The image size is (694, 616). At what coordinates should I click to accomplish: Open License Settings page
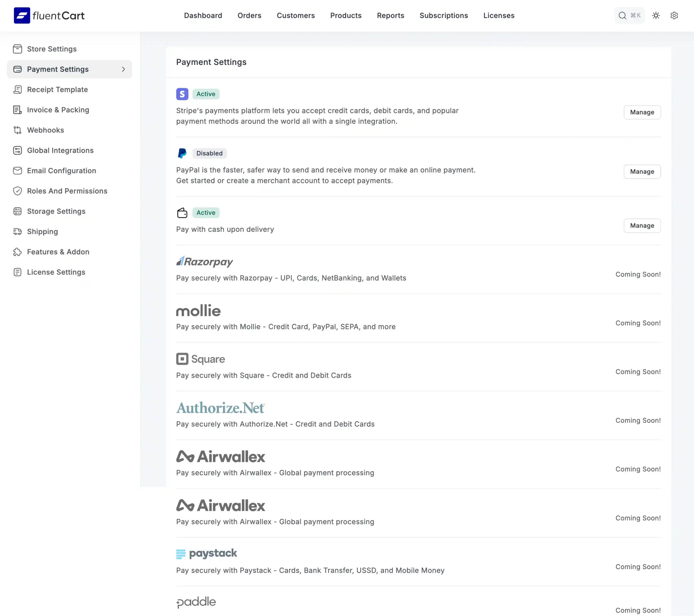(x=69, y=272)
